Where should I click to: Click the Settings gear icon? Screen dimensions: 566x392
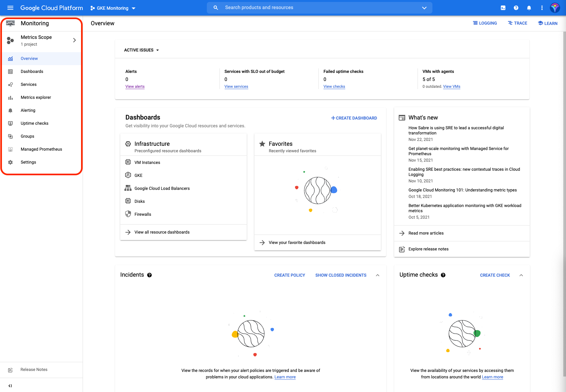click(x=10, y=162)
